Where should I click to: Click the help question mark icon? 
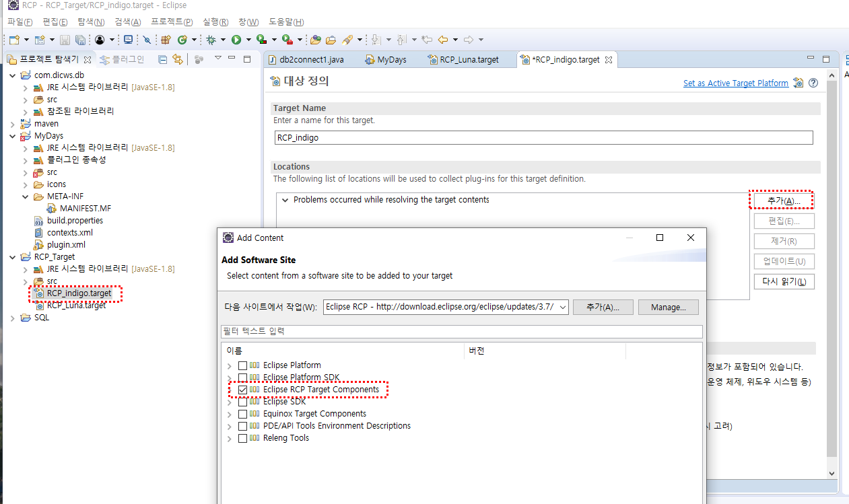813,83
